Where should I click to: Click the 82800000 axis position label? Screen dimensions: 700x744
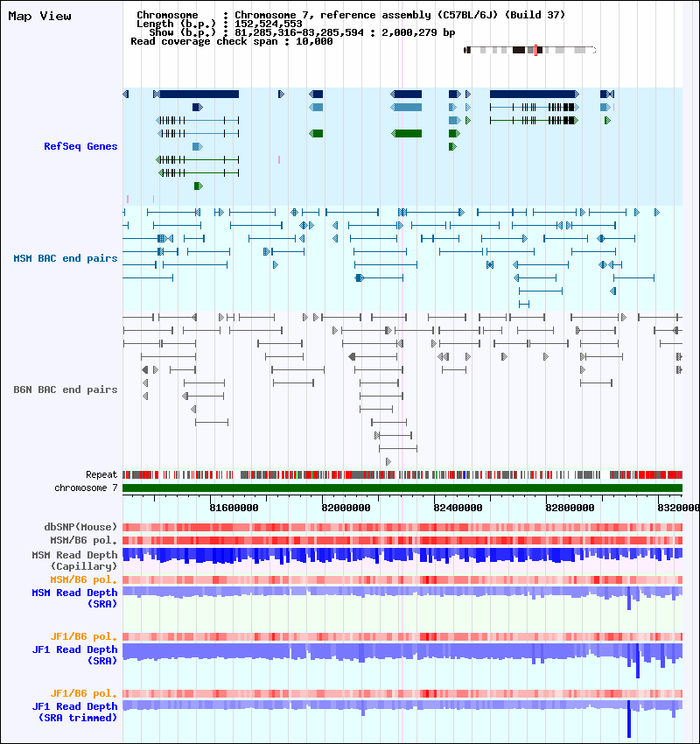point(570,508)
